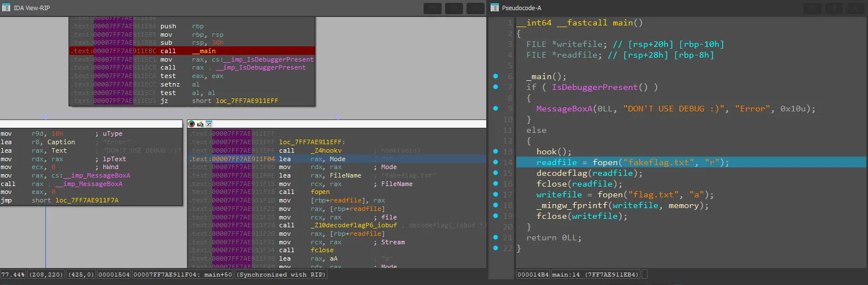Click the jmp short loc_7FF7AE911F7A instruction
This screenshot has width=868, height=285.
click(x=87, y=200)
